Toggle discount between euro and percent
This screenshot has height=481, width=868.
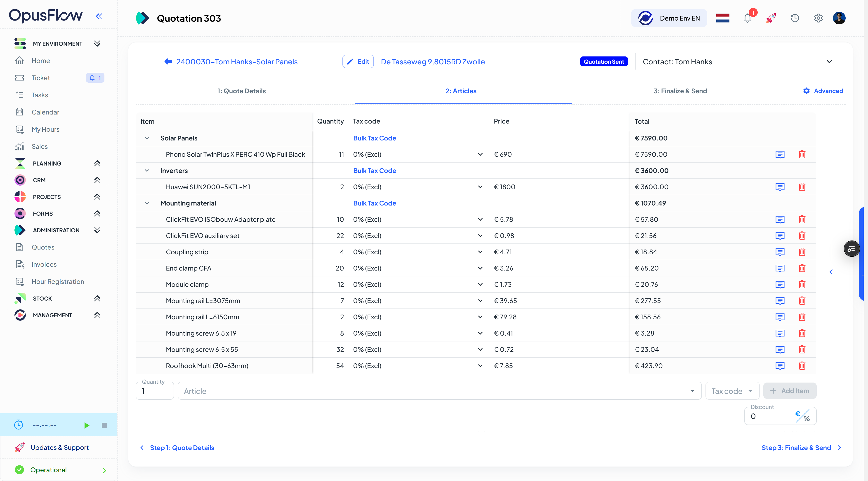(x=802, y=416)
